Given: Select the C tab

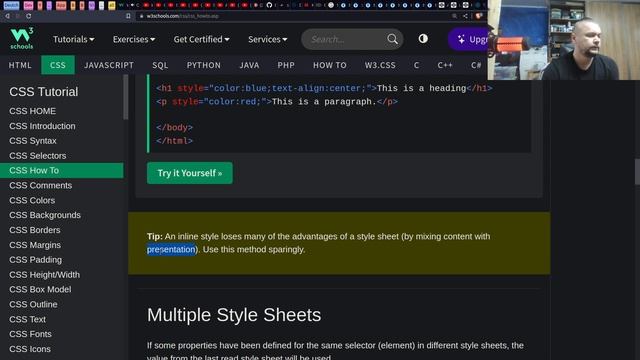Looking at the screenshot, I should [416, 65].
